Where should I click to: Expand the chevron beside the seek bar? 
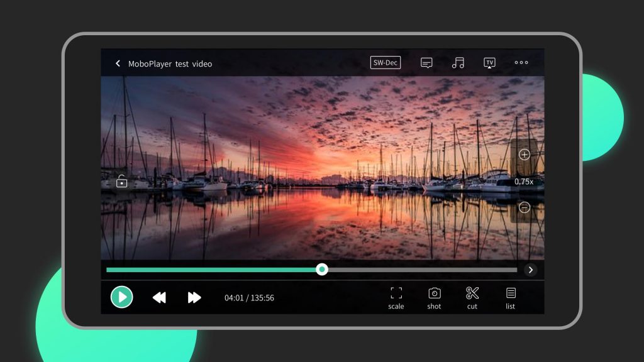pyautogui.click(x=531, y=270)
